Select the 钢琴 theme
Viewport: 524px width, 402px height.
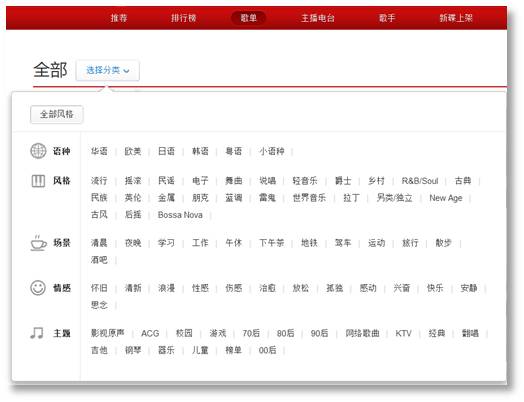(x=133, y=350)
